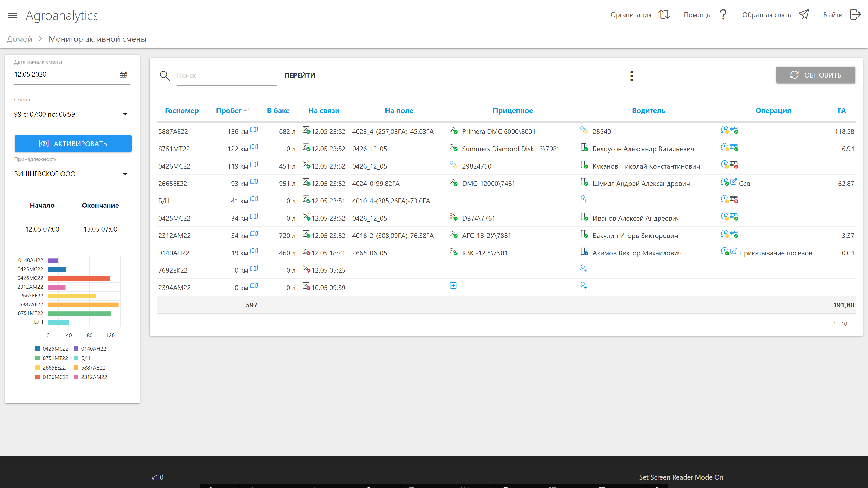This screenshot has width=868, height=488.
Task: Click the Пробег sort descending indicator
Action: coord(247,108)
